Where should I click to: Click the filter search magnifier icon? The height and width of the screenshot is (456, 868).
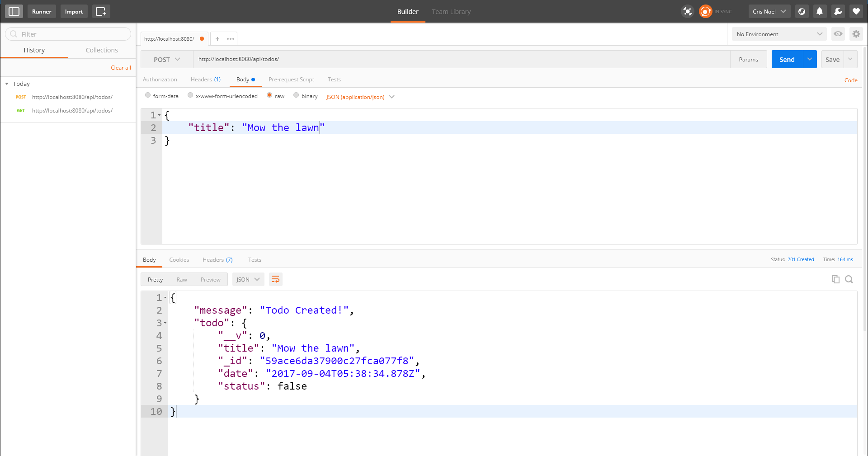[14, 34]
